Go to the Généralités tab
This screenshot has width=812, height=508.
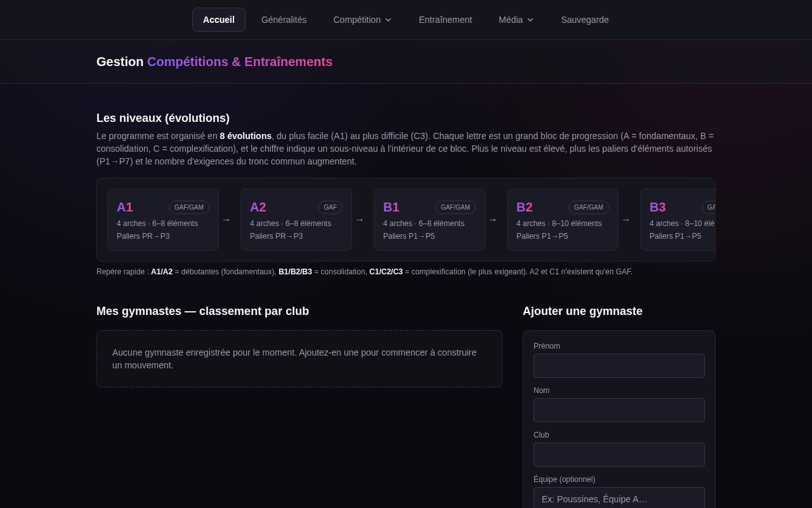[284, 20]
